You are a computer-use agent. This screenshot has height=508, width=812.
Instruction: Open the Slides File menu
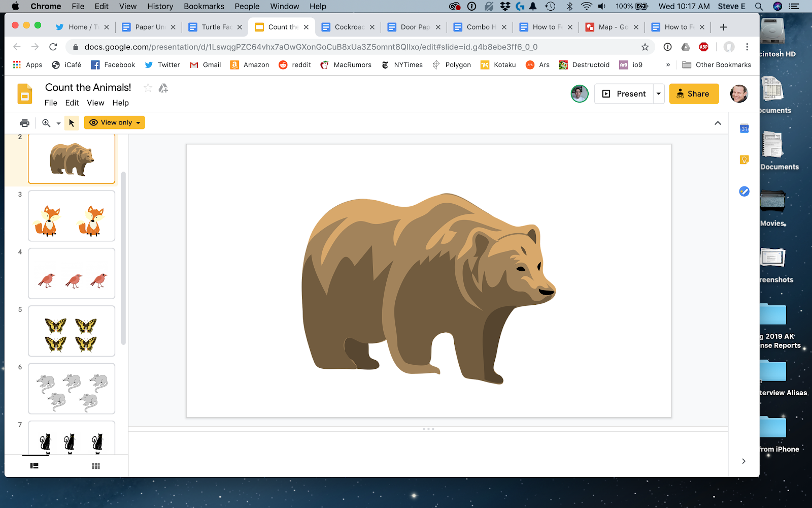pyautogui.click(x=51, y=103)
